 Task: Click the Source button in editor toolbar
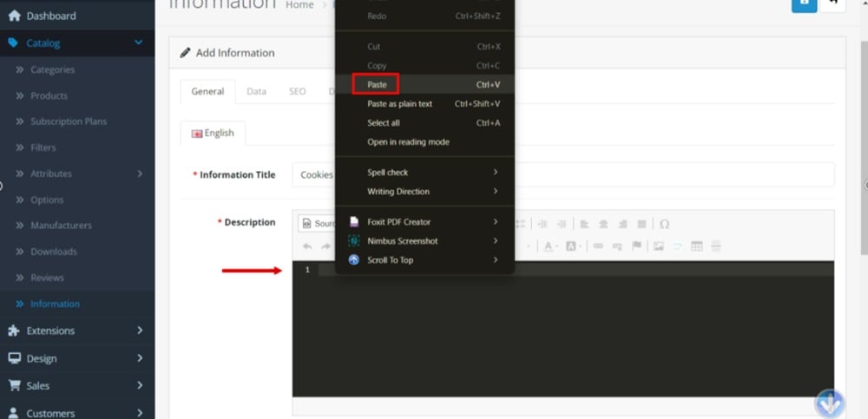317,224
